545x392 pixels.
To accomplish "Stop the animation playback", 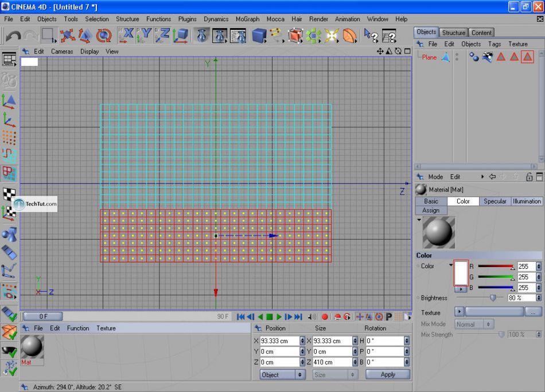I will (x=270, y=317).
